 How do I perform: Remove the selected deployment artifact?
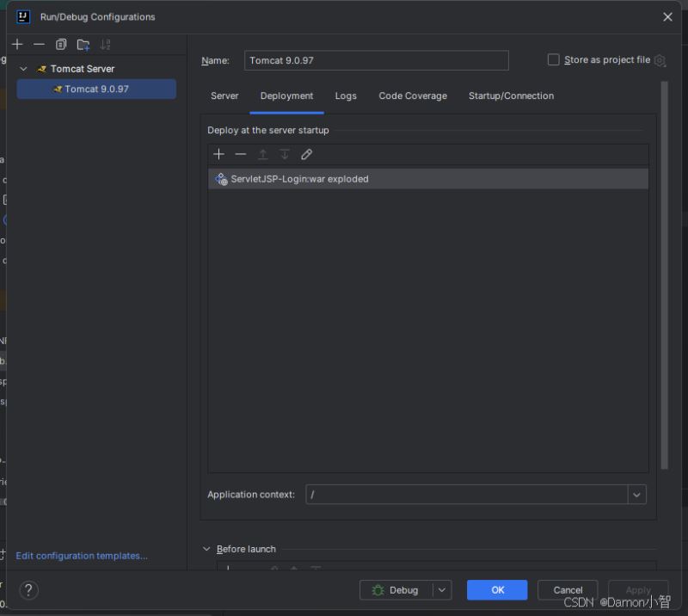coord(241,154)
